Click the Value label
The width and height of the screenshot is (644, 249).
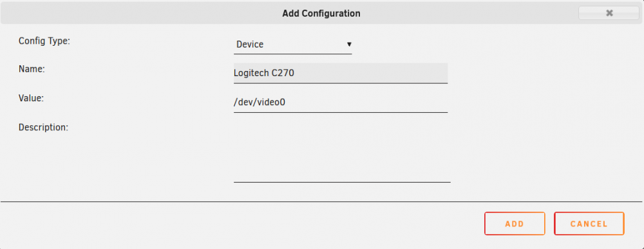pyautogui.click(x=31, y=98)
